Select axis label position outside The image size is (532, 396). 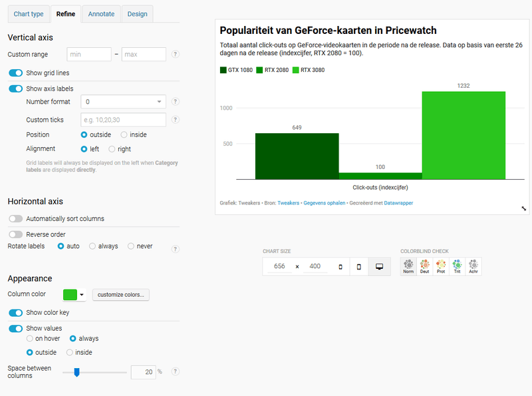point(84,135)
